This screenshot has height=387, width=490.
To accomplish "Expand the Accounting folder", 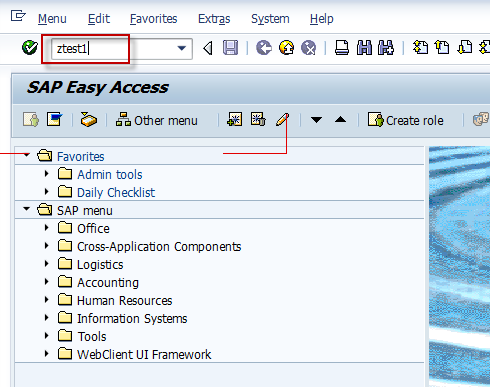I will 47,282.
